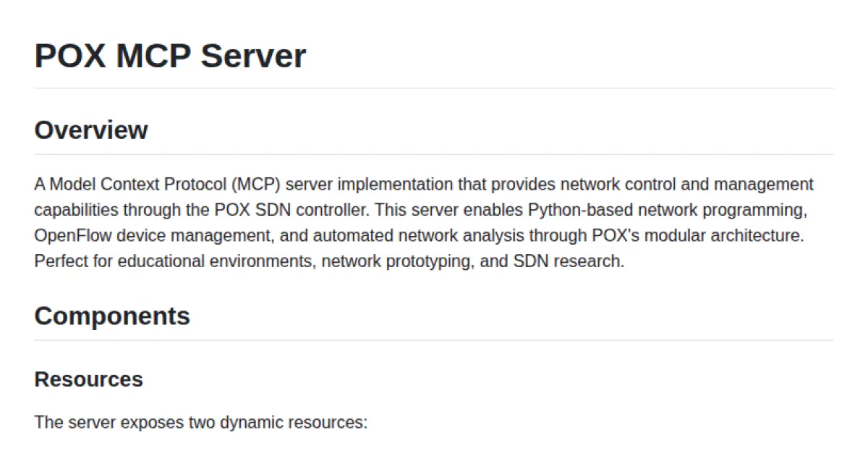Select the Overview heading
This screenshot has height=456, width=868.
90,131
